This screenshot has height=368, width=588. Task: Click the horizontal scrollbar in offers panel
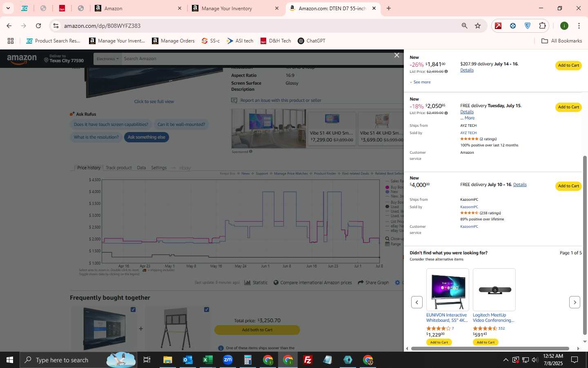(490, 349)
